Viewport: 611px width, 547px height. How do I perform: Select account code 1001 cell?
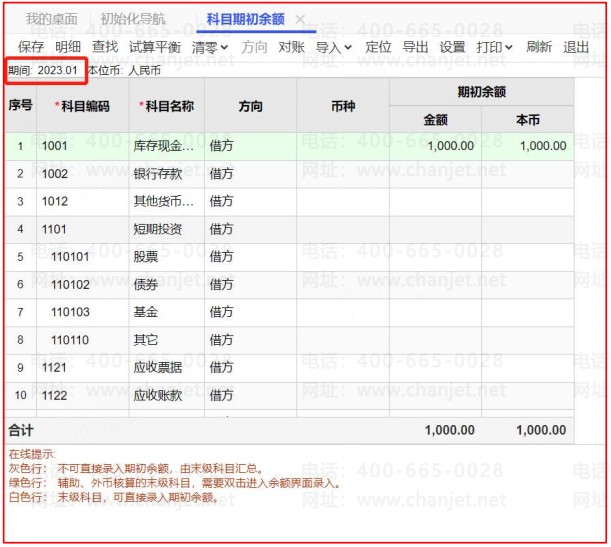pos(83,146)
